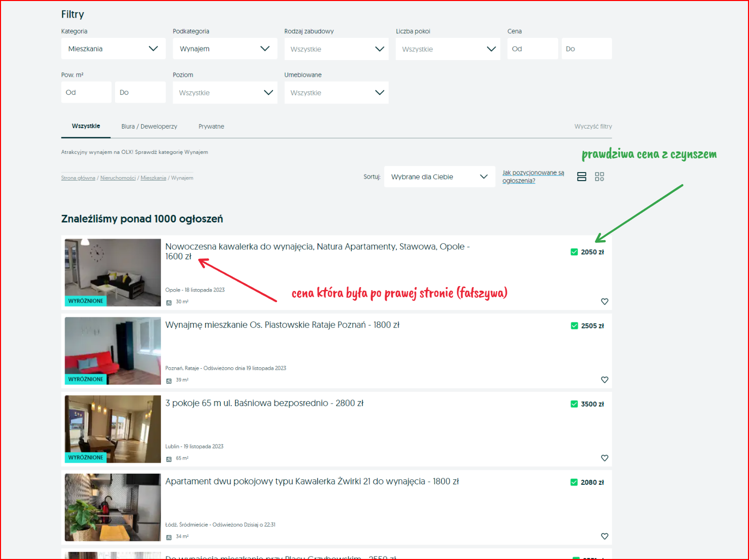
Task: Expand the Umeblowane dropdown
Action: tap(337, 92)
